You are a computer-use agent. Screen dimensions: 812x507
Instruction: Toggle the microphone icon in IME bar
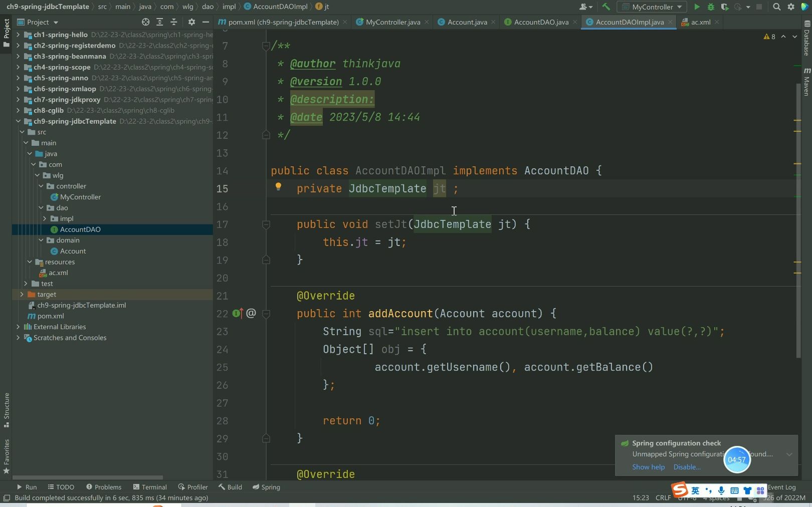[721, 490]
